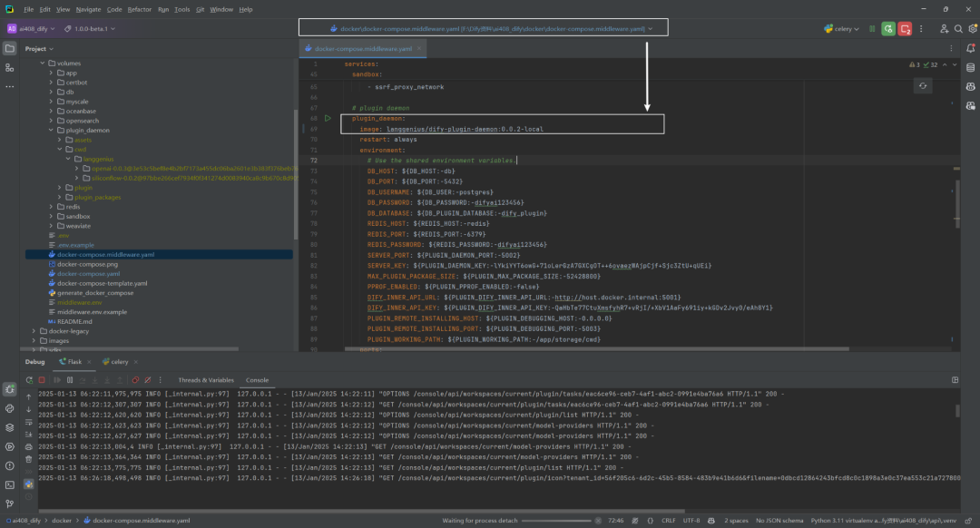Screen dimensions: 980x528
Task: Open Python Packages tool window icon
Action: pyautogui.click(x=9, y=428)
